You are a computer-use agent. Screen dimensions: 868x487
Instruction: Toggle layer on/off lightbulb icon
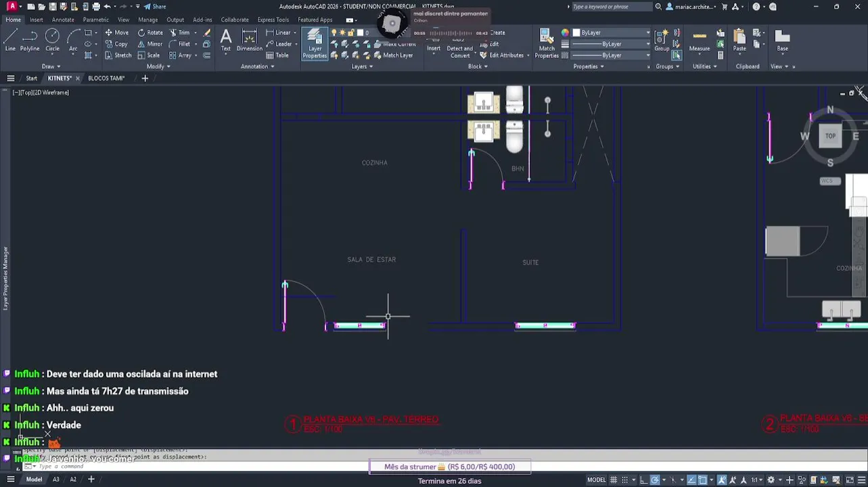point(334,32)
